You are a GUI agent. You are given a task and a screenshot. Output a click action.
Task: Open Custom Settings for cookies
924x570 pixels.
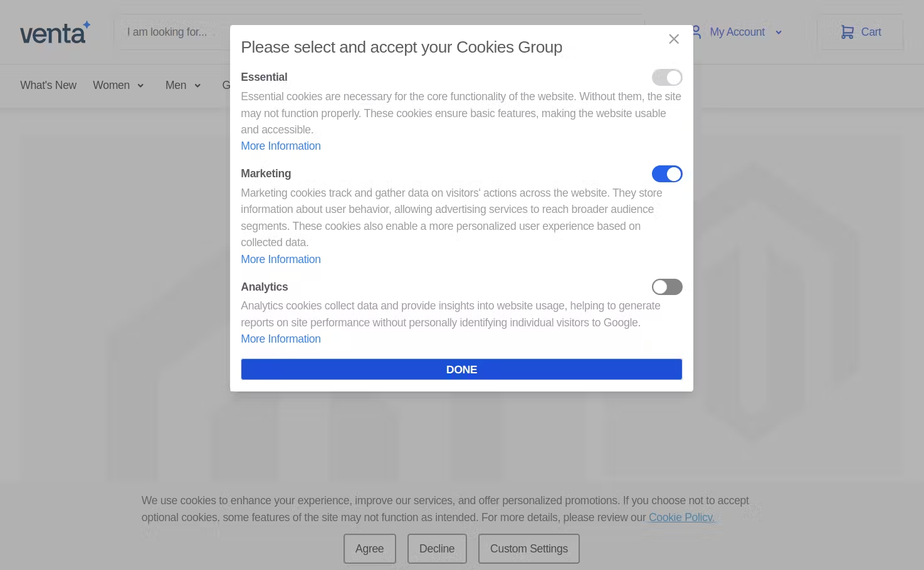coord(528,548)
